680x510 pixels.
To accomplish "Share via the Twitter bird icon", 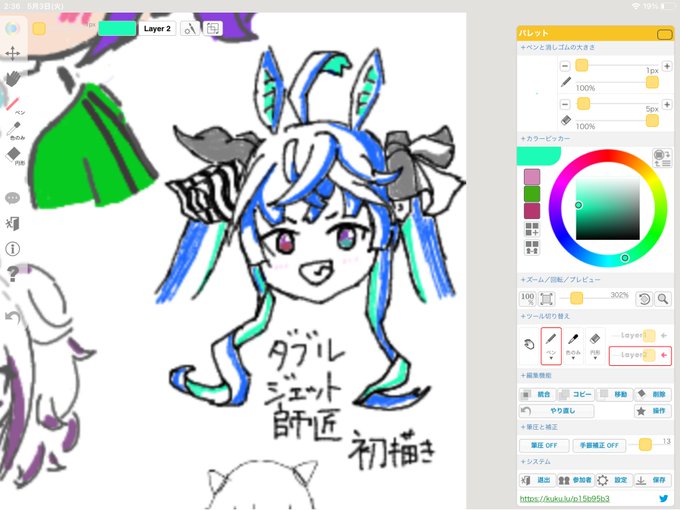I will (664, 498).
